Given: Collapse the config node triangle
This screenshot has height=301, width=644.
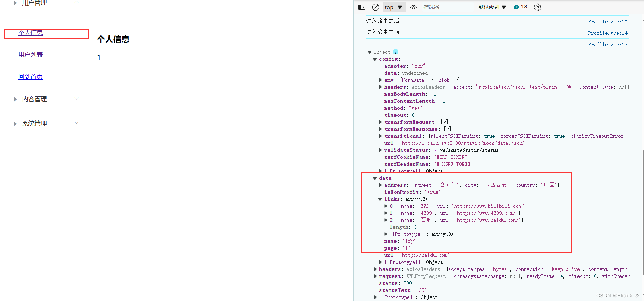Looking at the screenshot, I should point(375,59).
